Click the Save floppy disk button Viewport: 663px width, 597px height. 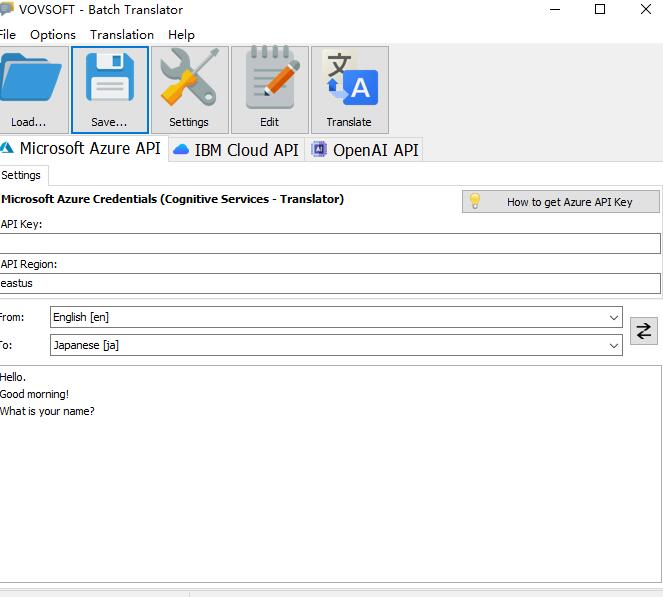110,90
